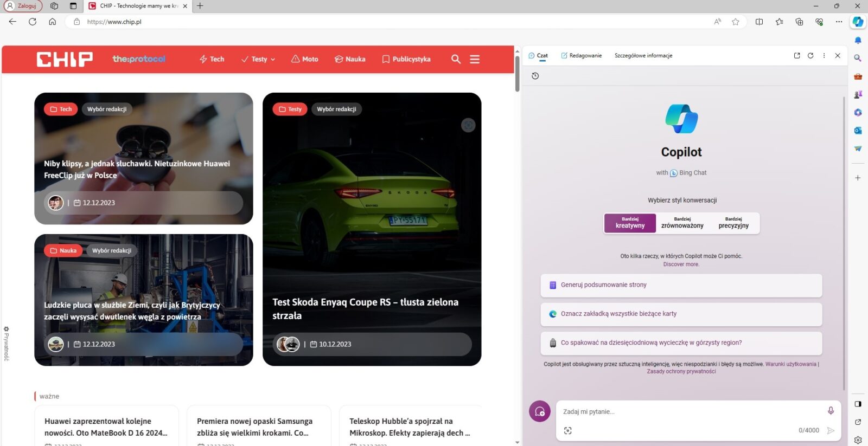
Task: Select the Bardziej kreatywny conversation style
Action: (x=630, y=223)
